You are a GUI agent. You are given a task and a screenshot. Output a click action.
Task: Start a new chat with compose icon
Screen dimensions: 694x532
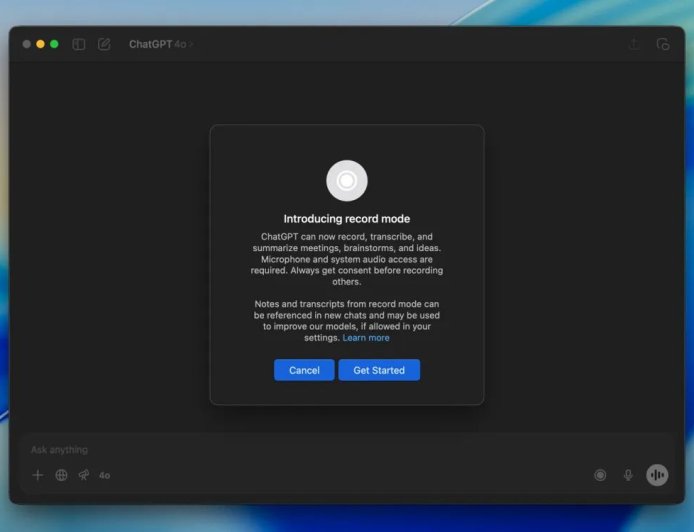(104, 44)
